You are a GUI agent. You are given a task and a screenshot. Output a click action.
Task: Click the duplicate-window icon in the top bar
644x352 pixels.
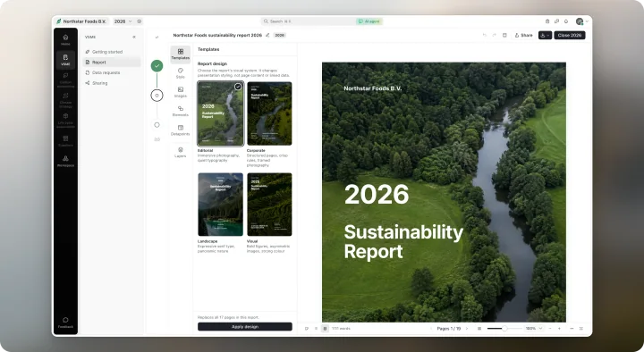click(x=556, y=21)
